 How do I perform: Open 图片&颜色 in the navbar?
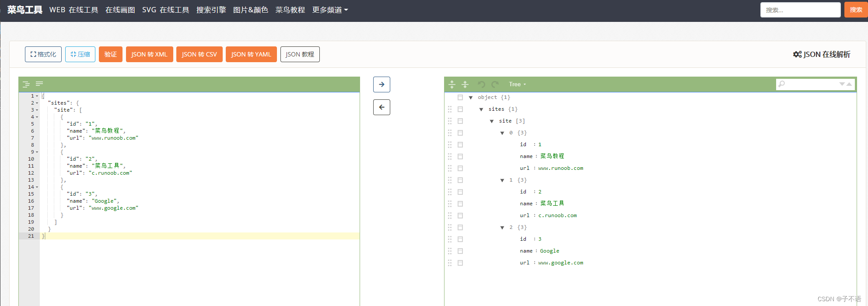(251, 10)
